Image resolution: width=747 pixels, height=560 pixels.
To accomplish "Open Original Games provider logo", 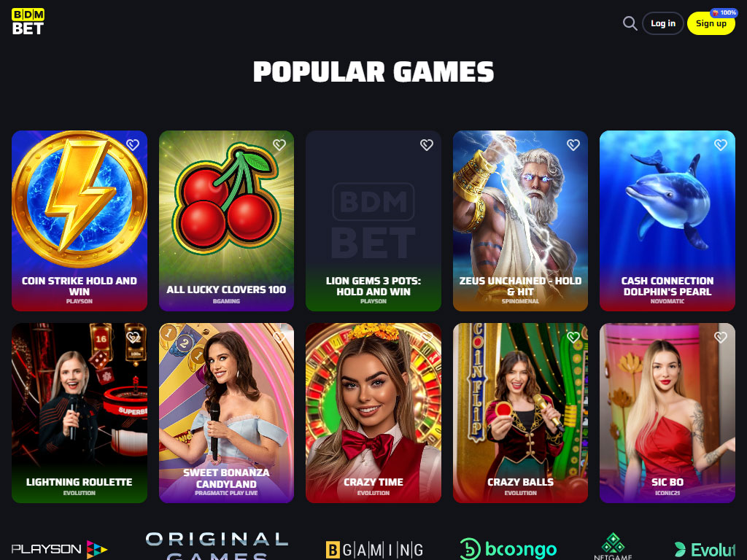I will [x=217, y=545].
